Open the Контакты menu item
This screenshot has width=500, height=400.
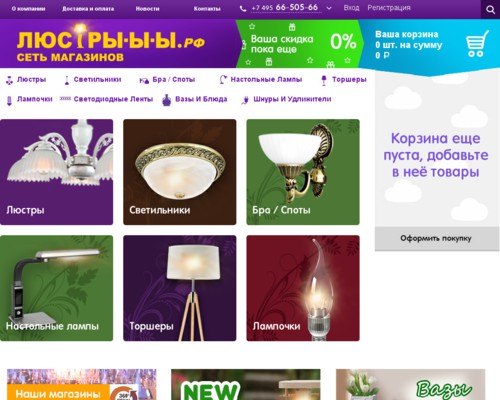coord(207,9)
